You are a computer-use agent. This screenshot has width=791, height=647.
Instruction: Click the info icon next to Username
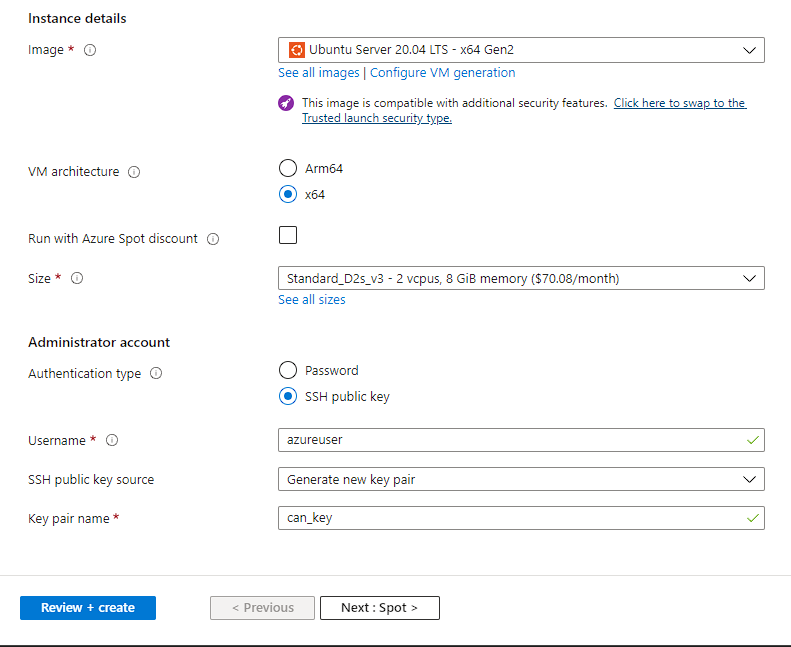(112, 441)
